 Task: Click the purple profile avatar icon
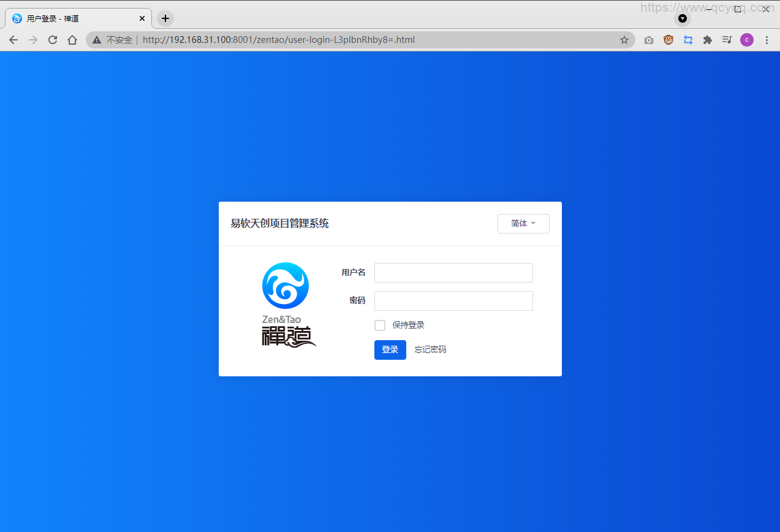point(746,39)
